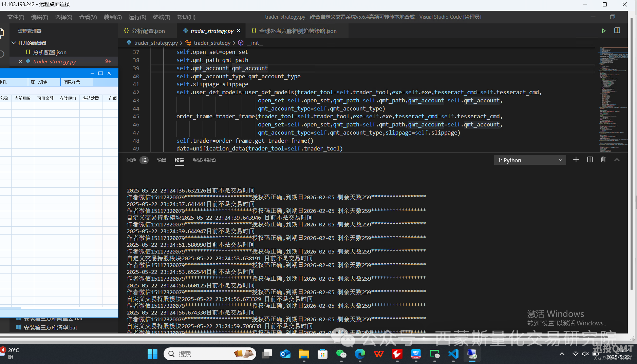The width and height of the screenshot is (637, 364).
Task: Kill the terminal with the trash icon
Action: pos(603,160)
